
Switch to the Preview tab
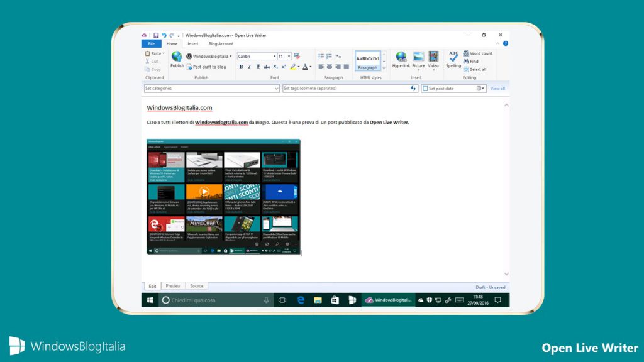click(173, 286)
